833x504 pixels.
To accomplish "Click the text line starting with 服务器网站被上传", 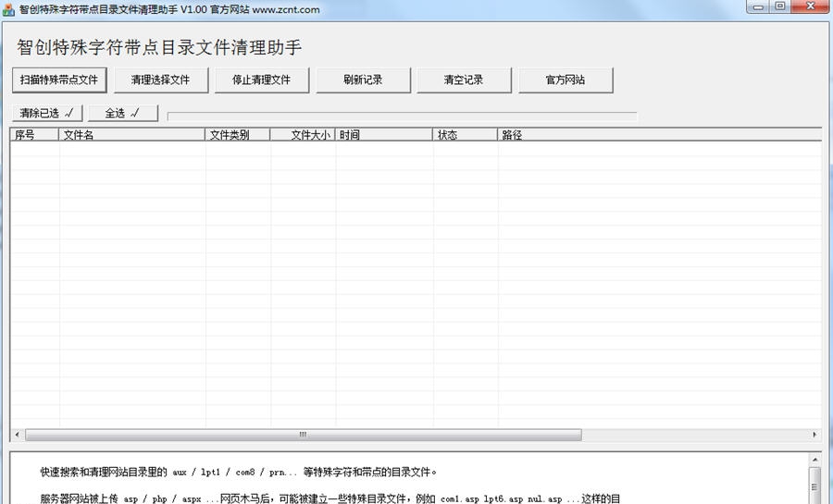I will tap(329, 498).
